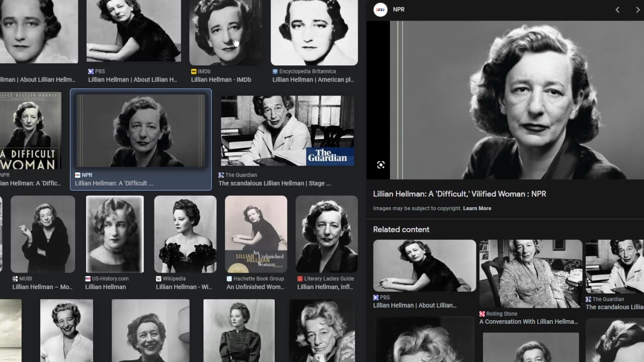
Task: Click the 'Rolling Stone' source name
Action: [x=501, y=314]
